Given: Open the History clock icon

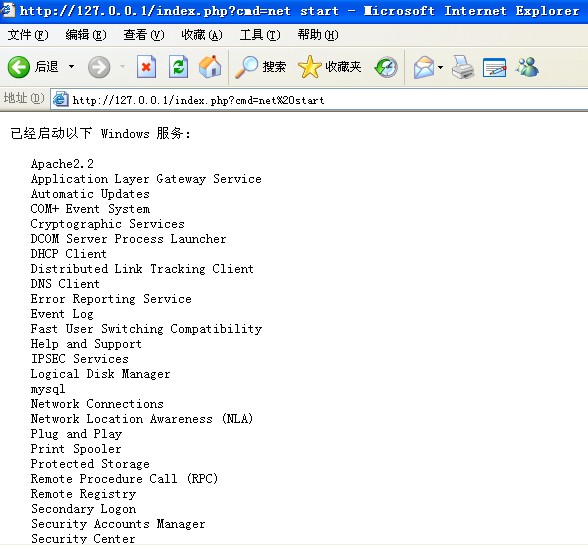Looking at the screenshot, I should click(x=386, y=67).
